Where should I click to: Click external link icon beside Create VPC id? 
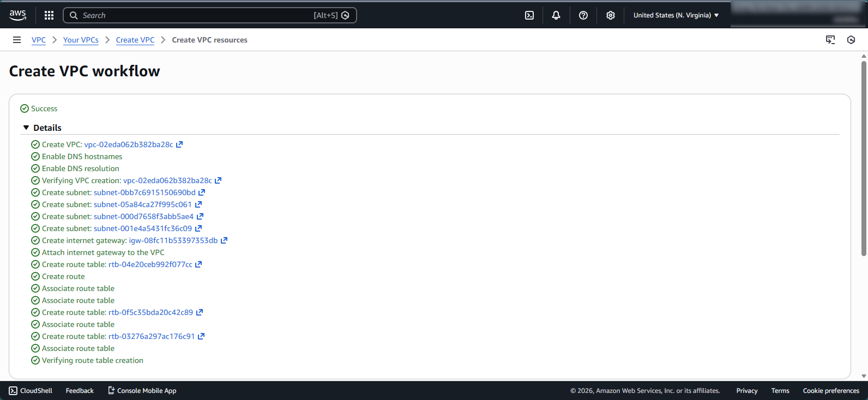(x=179, y=144)
